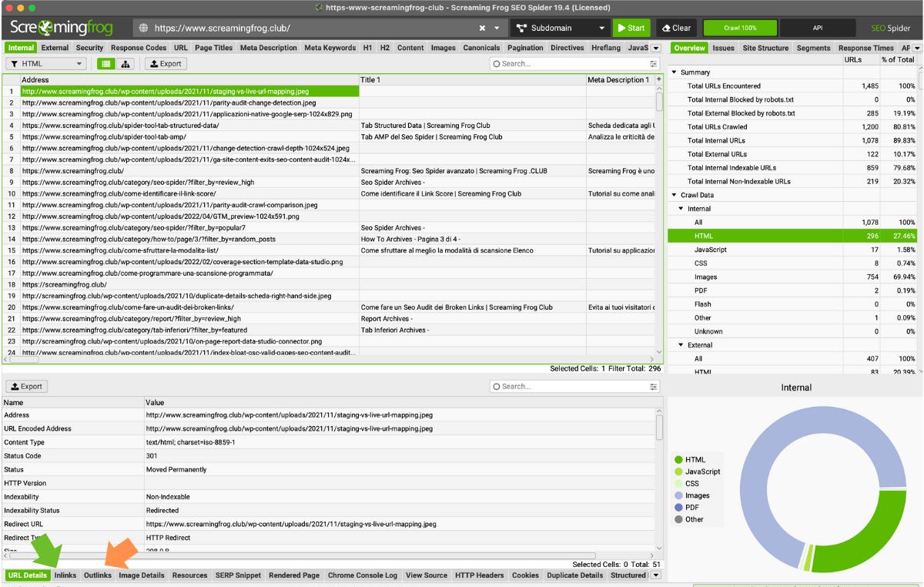Viewport: 924px width, 587px height.
Task: Click the magnifier in the Overview search box
Action: tap(498, 63)
